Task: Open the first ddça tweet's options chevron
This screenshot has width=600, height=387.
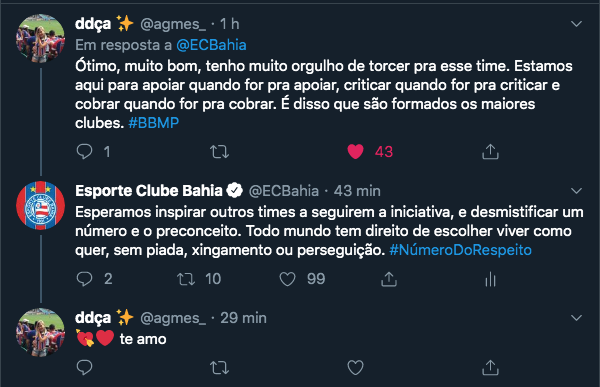Action: (576, 24)
